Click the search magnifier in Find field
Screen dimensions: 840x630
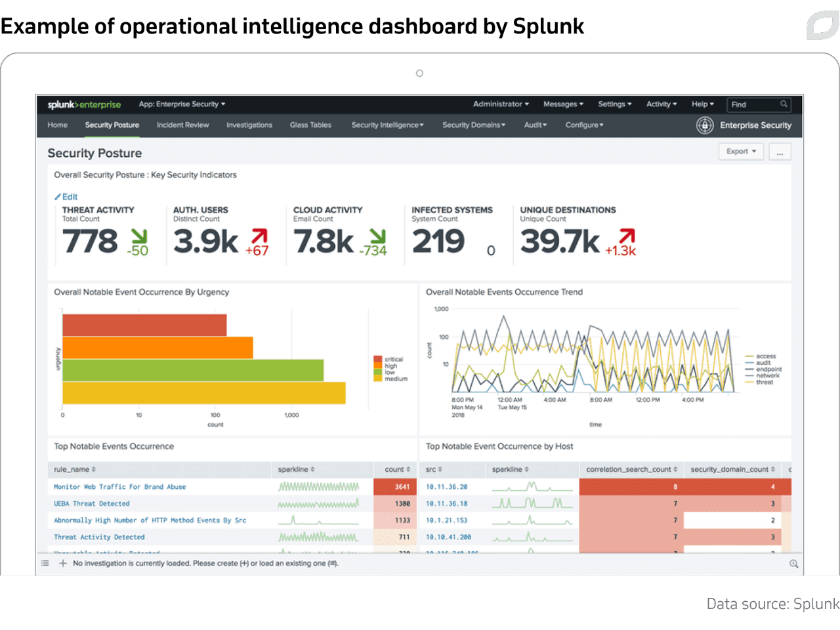(784, 104)
